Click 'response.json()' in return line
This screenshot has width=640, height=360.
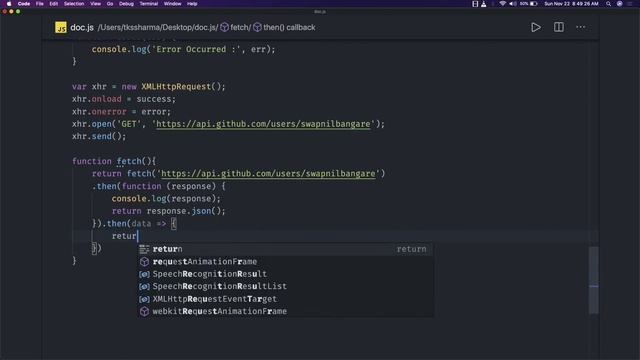(183, 211)
